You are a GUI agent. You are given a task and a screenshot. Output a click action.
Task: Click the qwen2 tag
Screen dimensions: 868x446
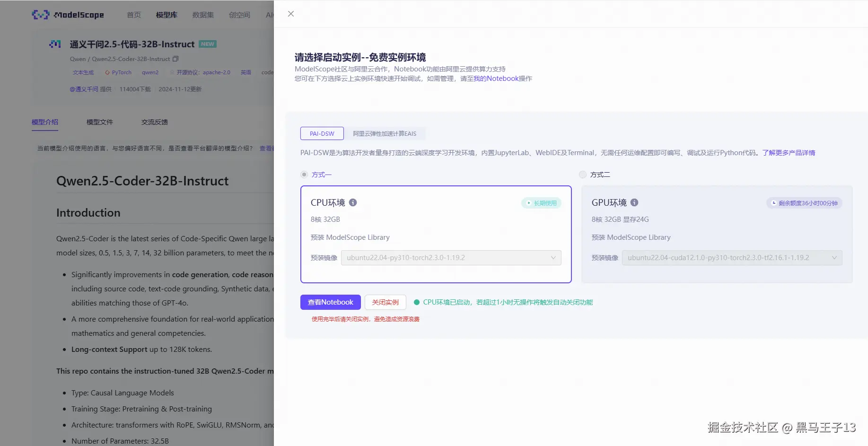(x=150, y=72)
